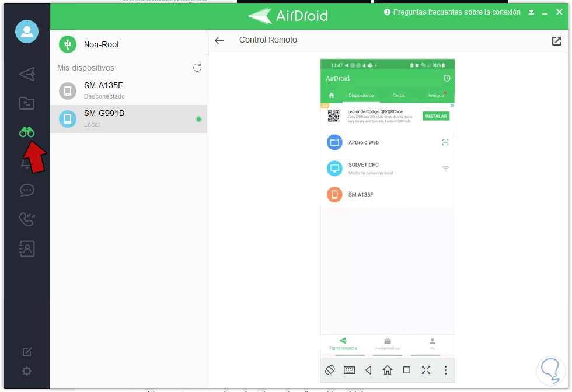Go back from Control Remoto
This screenshot has height=392, width=572.
click(x=219, y=40)
